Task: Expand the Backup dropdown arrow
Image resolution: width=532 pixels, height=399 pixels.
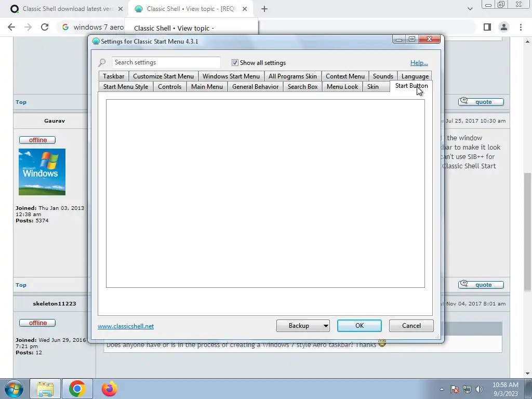Action: [326, 326]
